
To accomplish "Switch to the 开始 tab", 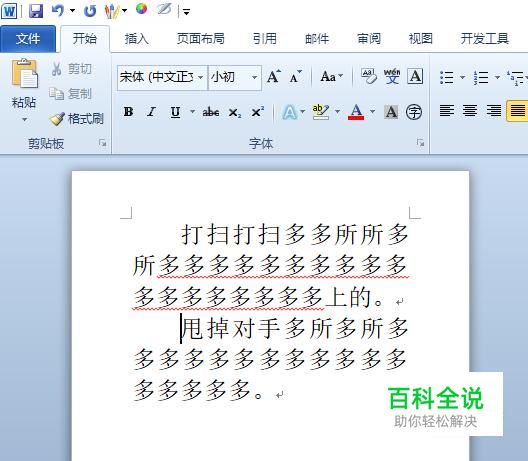I will tap(85, 39).
